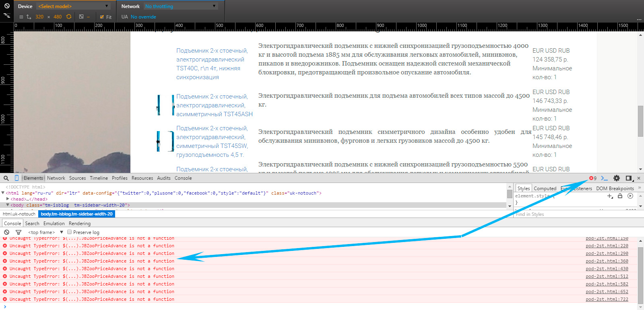
Task: Clear console log with ban icon
Action: coord(6,232)
